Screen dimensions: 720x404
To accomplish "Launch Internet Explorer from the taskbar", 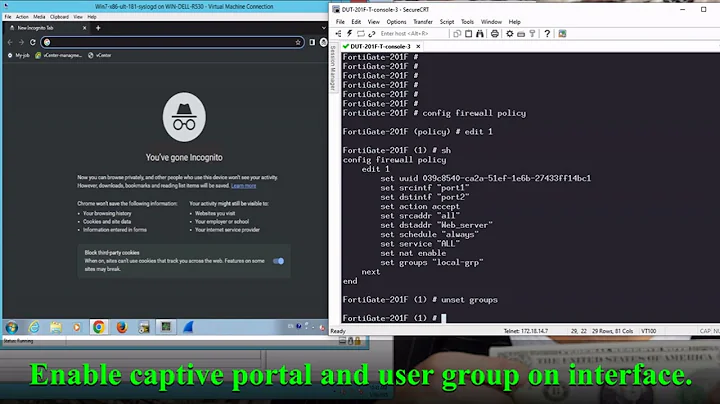I will pos(34,327).
